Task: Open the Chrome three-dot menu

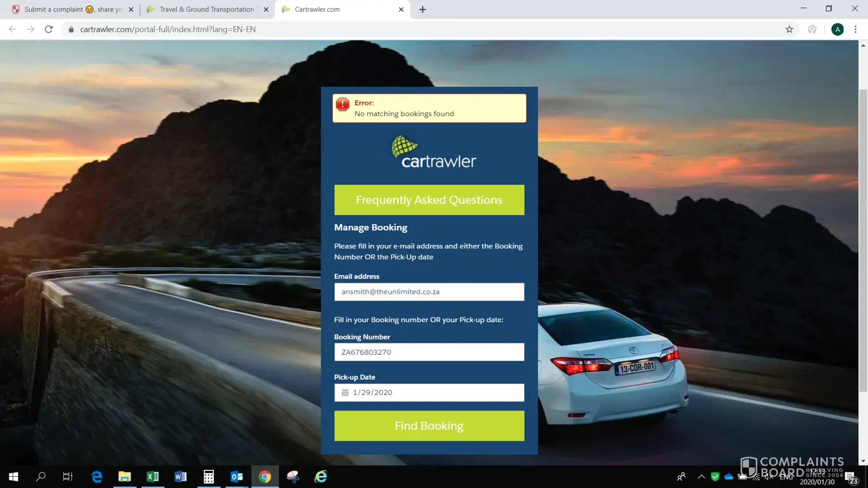Action: tap(855, 29)
